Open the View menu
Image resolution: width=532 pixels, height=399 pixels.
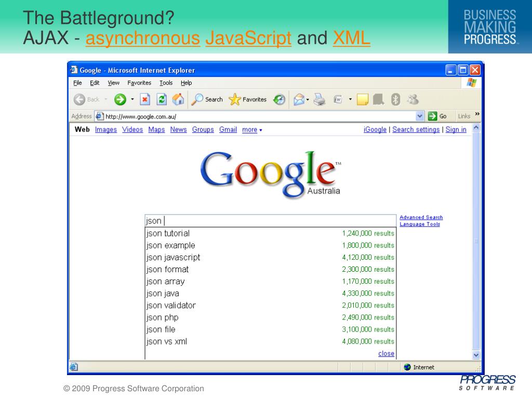[x=113, y=83]
